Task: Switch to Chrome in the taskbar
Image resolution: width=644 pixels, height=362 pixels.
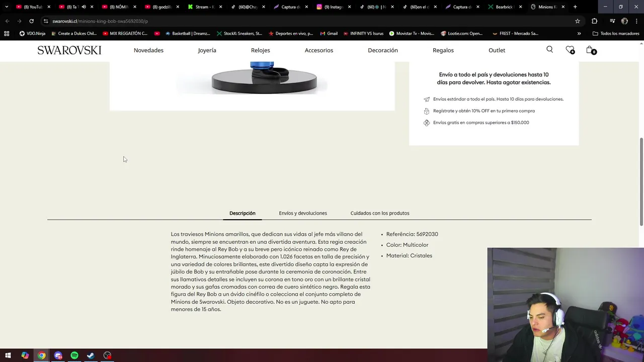Action: [41, 355]
